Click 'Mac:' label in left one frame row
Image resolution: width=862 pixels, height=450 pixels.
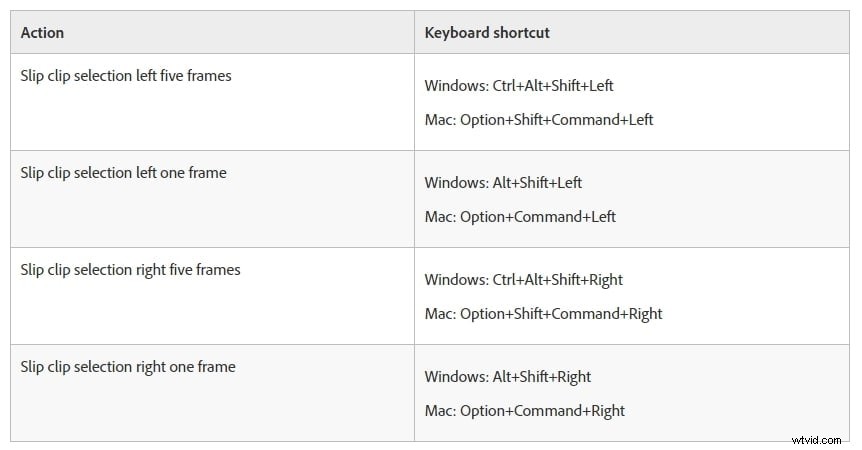pos(440,217)
